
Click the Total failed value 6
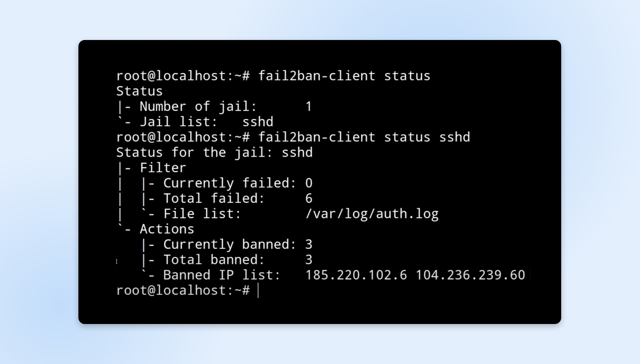[309, 198]
